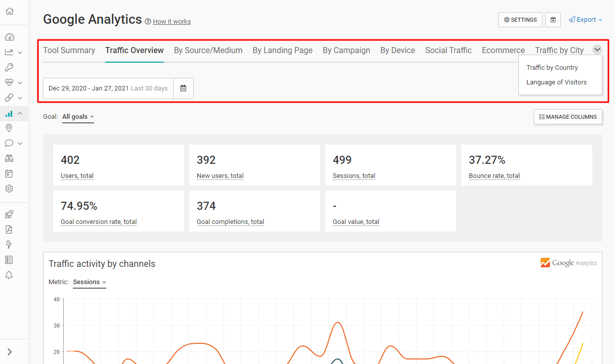Screen dimensions: 615x364
Task: Open the gear icon in sidebar
Action: [9, 189]
